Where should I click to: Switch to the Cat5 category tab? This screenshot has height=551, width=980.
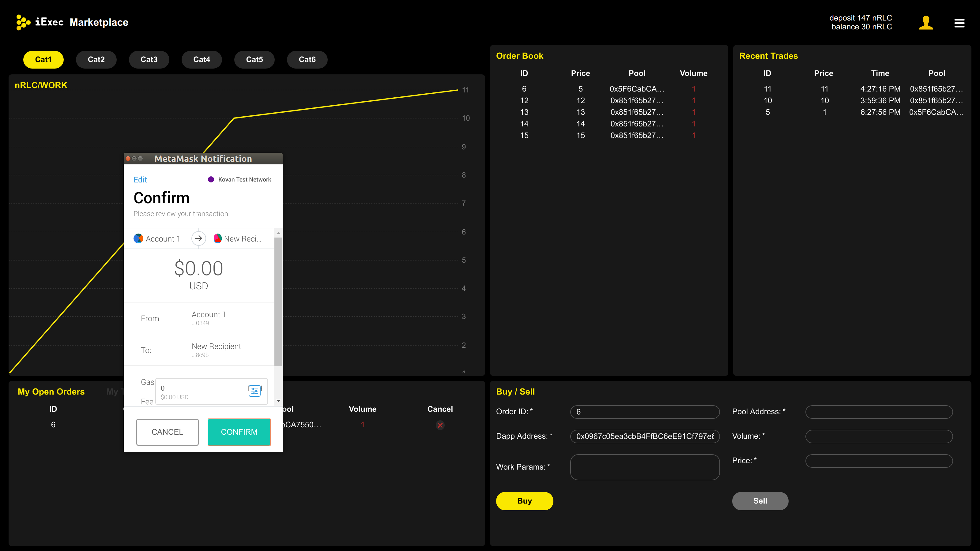tap(254, 59)
